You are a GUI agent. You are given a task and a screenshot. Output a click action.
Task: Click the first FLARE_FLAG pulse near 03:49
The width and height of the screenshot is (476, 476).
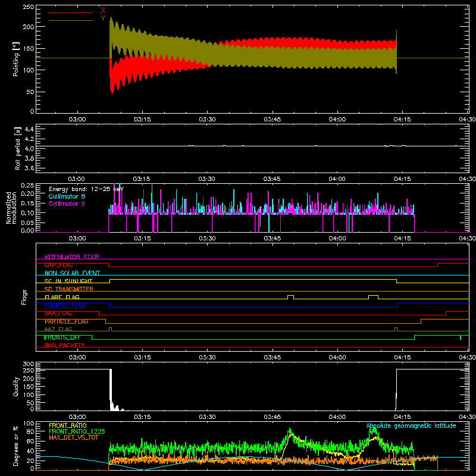click(x=290, y=297)
